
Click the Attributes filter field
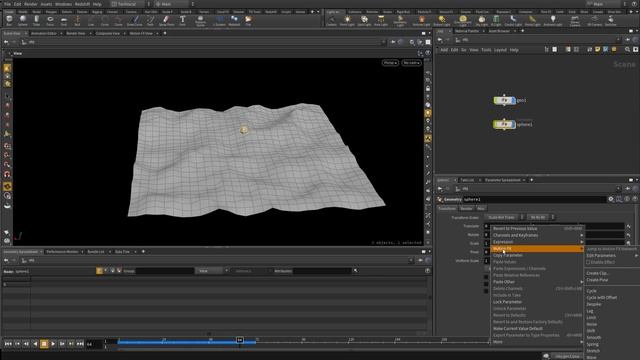322,271
